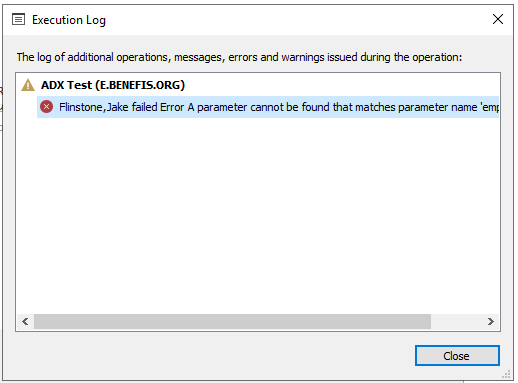The image size is (518, 383).
Task: Click the horizontal scrollbar thumb
Action: [x=232, y=321]
